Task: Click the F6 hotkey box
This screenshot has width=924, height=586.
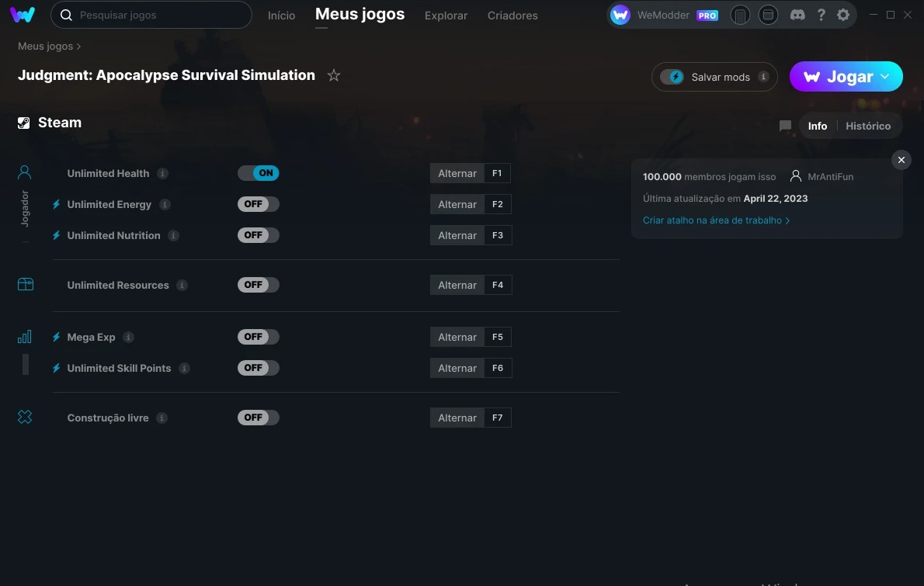Action: point(498,368)
